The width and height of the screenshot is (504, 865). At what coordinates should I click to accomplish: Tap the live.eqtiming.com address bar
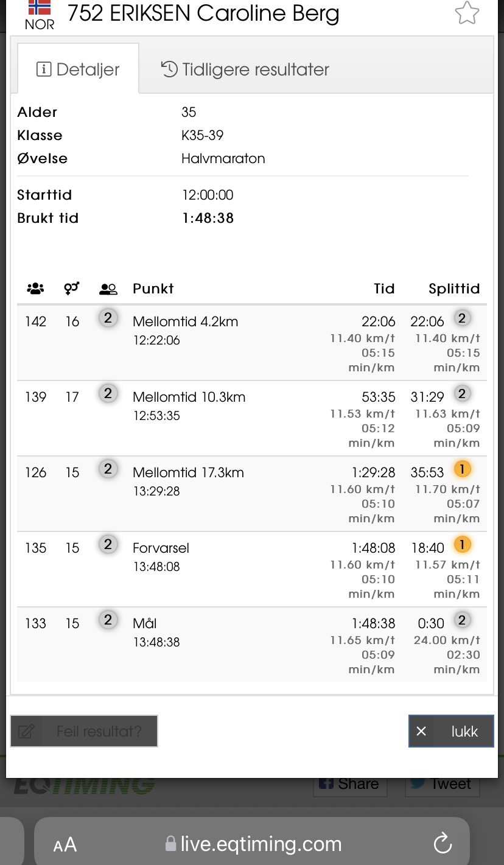253,844
